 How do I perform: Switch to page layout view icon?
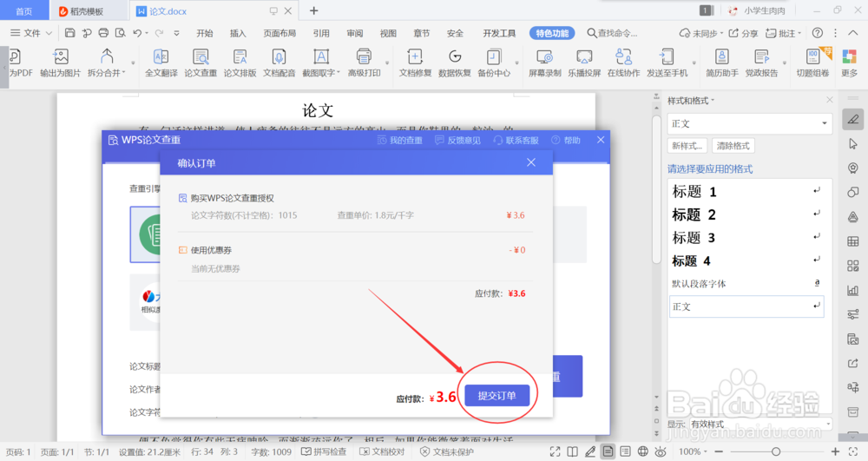pyautogui.click(x=608, y=451)
